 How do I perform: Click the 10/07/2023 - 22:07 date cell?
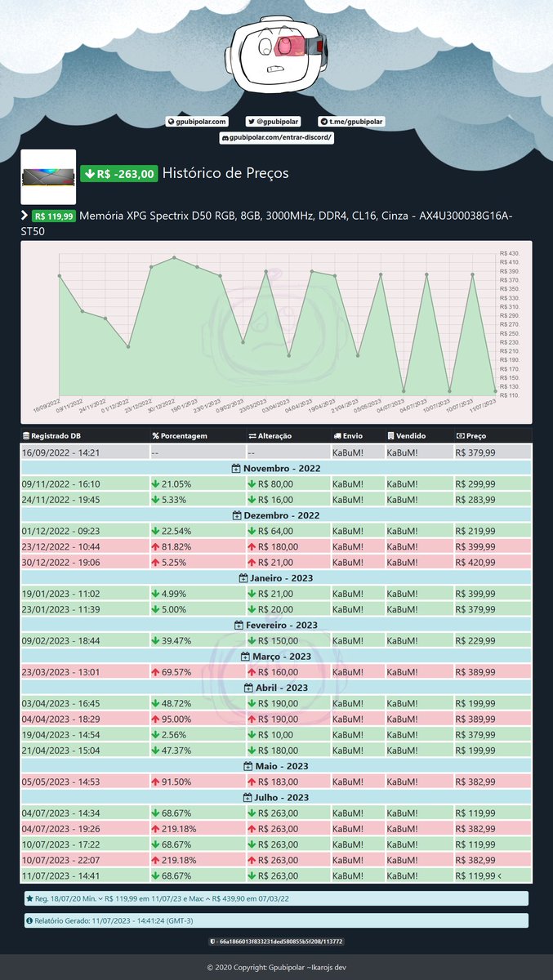[85, 860]
